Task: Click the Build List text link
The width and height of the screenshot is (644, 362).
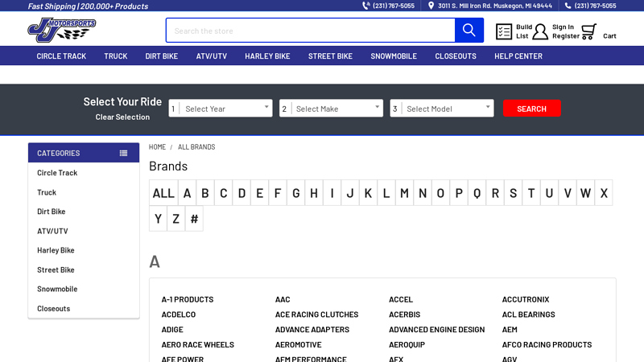Action: 524,31
